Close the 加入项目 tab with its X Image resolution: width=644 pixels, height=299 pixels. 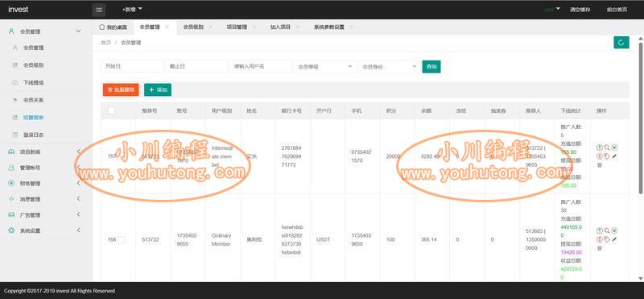(298, 27)
